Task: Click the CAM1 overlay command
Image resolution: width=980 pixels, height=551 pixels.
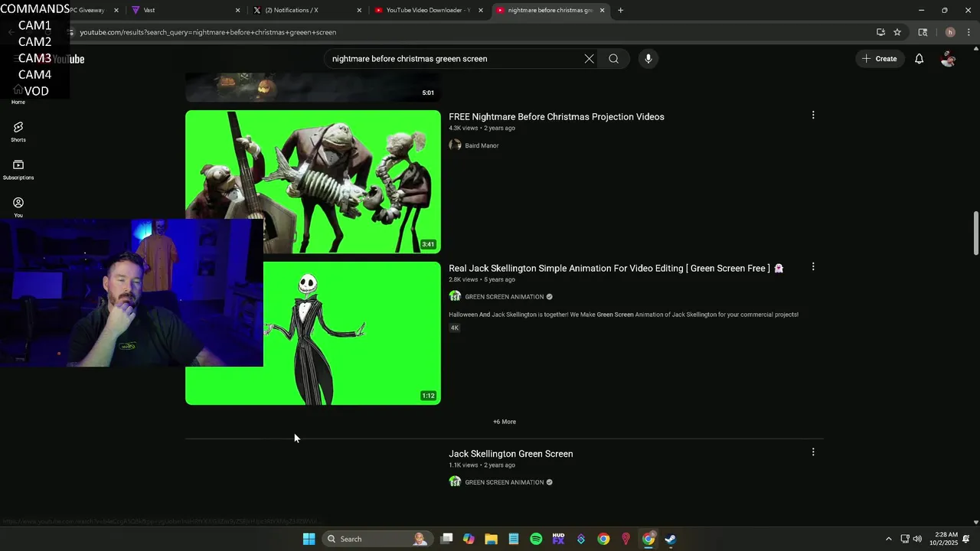Action: (x=34, y=25)
